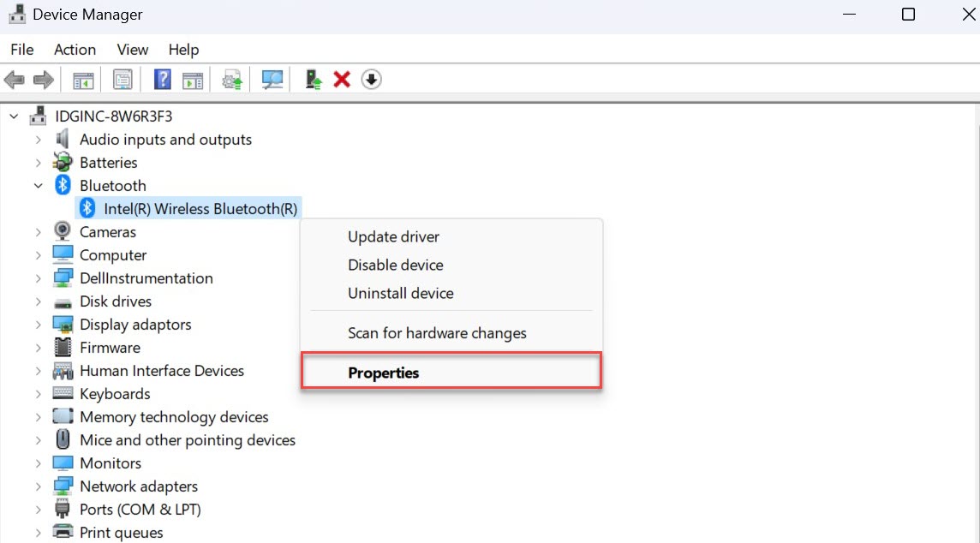Viewport: 980px width, 543px height.
Task: Expand the Monitors category
Action: (39, 463)
